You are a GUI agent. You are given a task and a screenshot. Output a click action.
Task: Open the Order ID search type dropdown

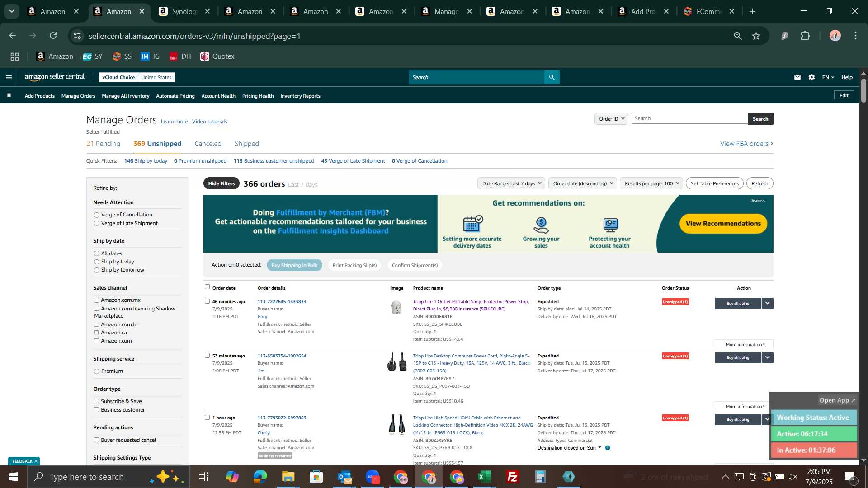pyautogui.click(x=611, y=119)
